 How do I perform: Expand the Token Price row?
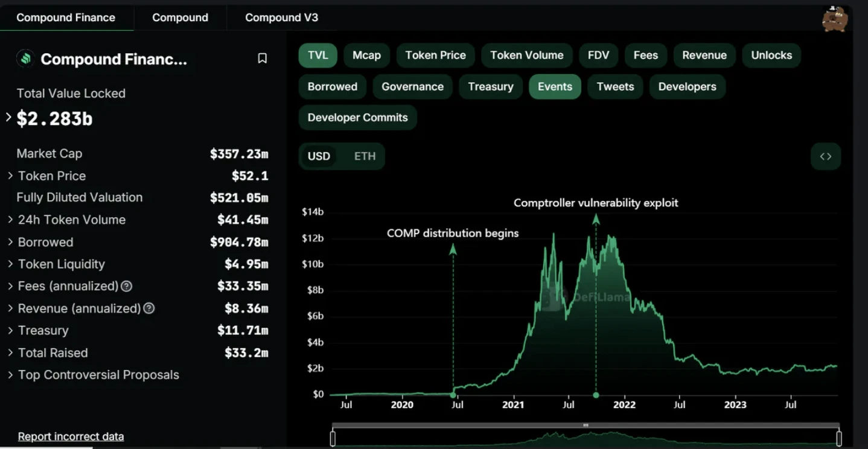click(10, 176)
